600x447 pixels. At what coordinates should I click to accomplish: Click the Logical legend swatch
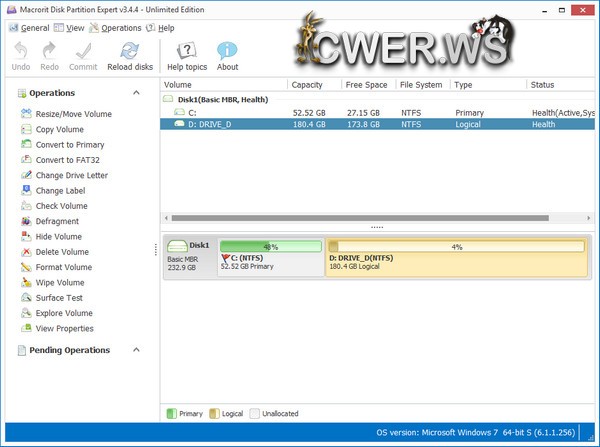point(214,413)
